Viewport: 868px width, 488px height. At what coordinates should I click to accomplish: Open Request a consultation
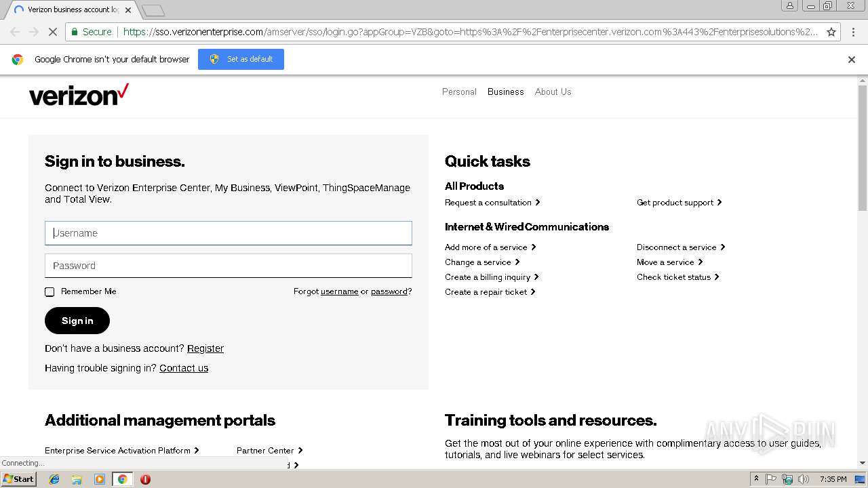pyautogui.click(x=492, y=203)
